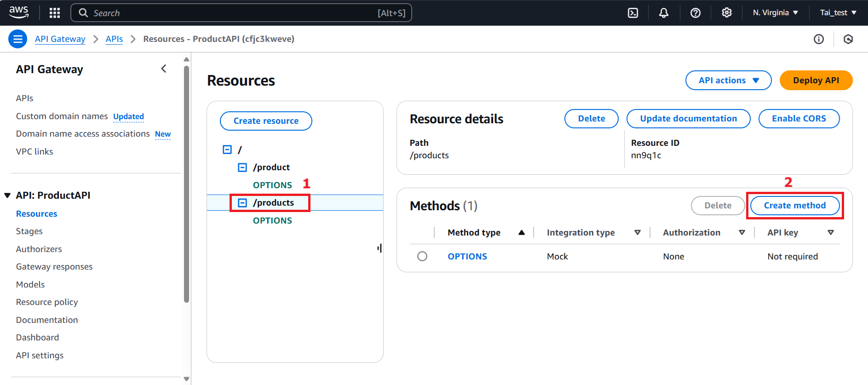Select OPTIONS under /products in the tree
This screenshot has width=868, height=385.
[x=272, y=221]
